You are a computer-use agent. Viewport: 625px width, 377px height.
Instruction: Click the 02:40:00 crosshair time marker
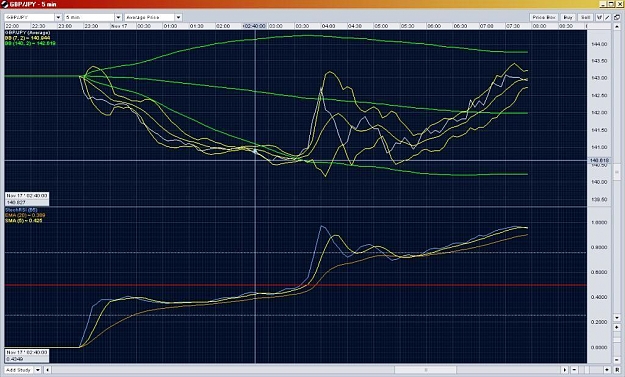[x=254, y=26]
